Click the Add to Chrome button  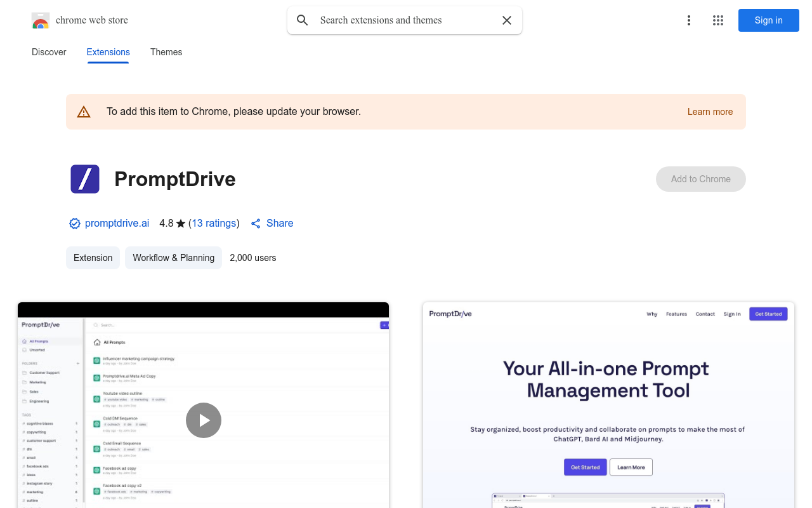(701, 179)
